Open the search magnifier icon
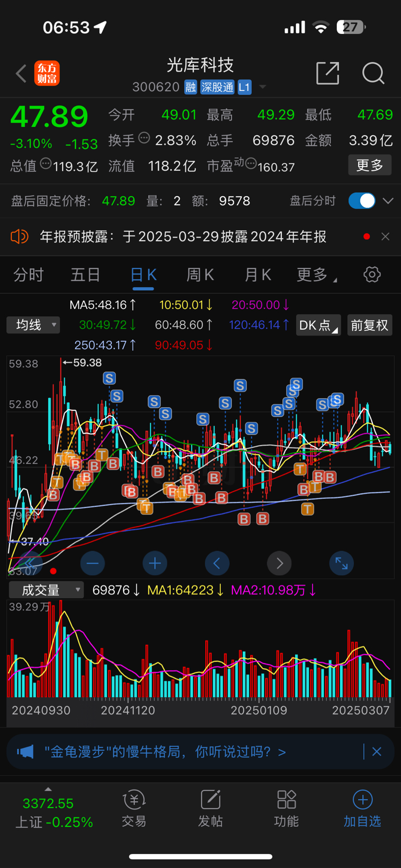 point(373,73)
